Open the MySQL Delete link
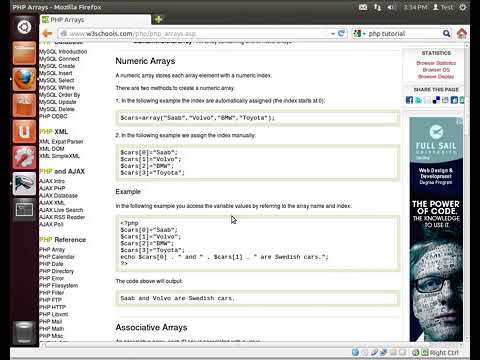Viewport: 480px width, 360px height. tap(57, 109)
